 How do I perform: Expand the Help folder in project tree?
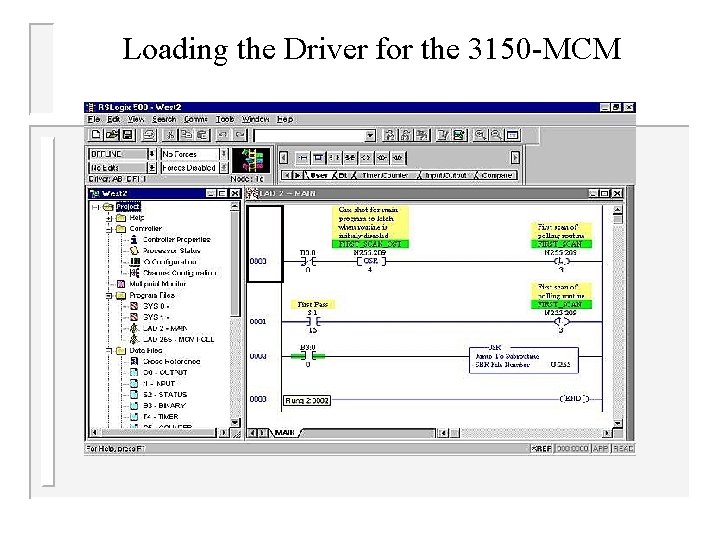click(109, 218)
